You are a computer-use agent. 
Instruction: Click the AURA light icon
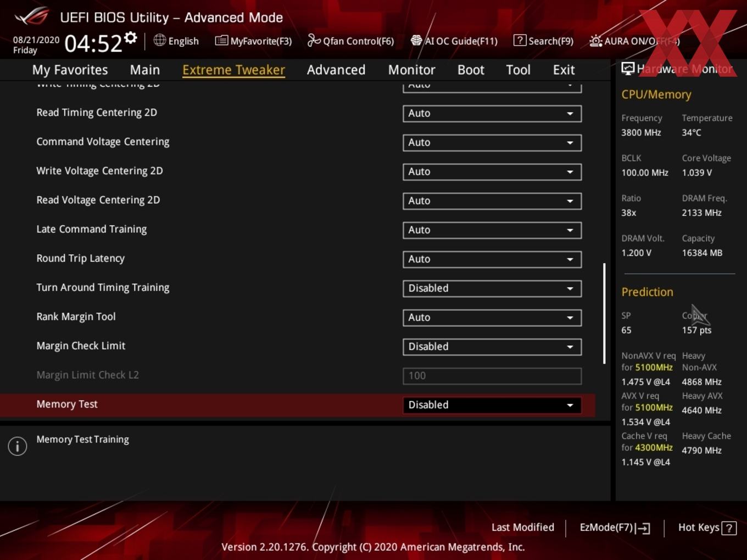[x=595, y=41]
